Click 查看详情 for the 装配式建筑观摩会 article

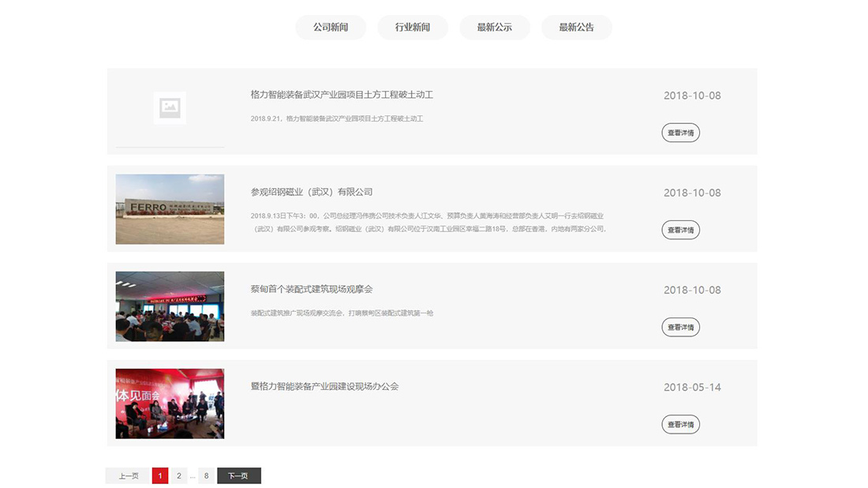click(680, 328)
